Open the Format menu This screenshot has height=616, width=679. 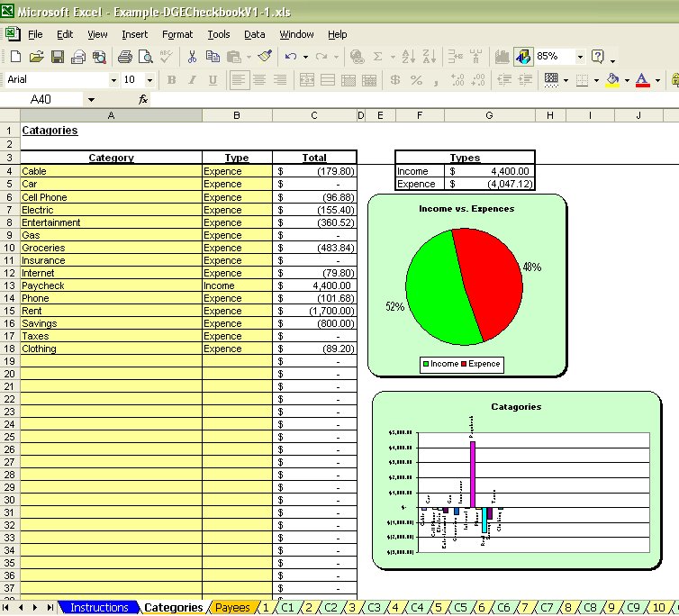177,34
